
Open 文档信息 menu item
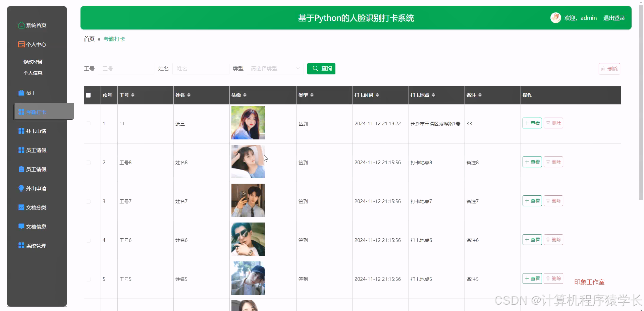[x=36, y=227]
